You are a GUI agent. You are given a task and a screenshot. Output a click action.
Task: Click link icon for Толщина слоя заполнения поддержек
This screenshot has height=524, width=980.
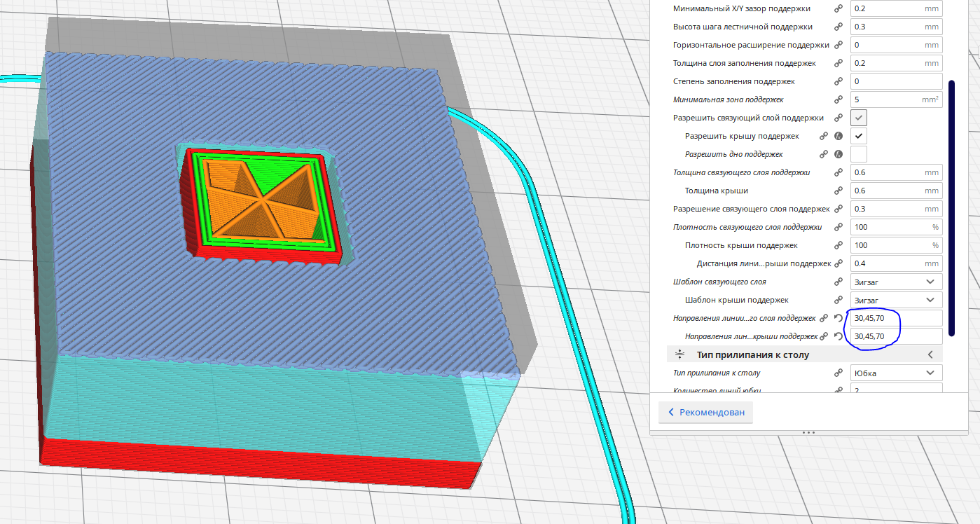[x=838, y=63]
